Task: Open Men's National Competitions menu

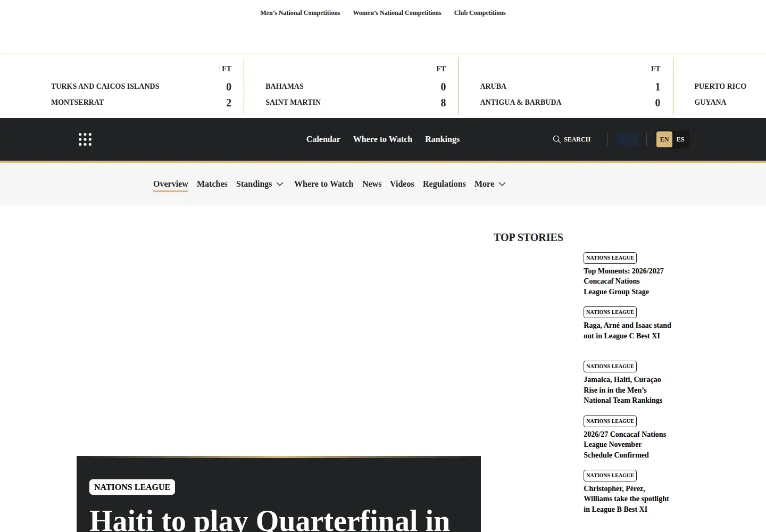Action: click(300, 13)
